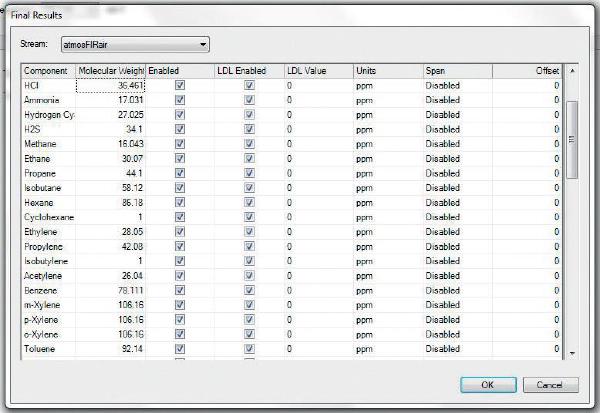Image resolution: width=600 pixels, height=413 pixels.
Task: Click the LDL Value cell for Hexane
Action: pos(316,202)
